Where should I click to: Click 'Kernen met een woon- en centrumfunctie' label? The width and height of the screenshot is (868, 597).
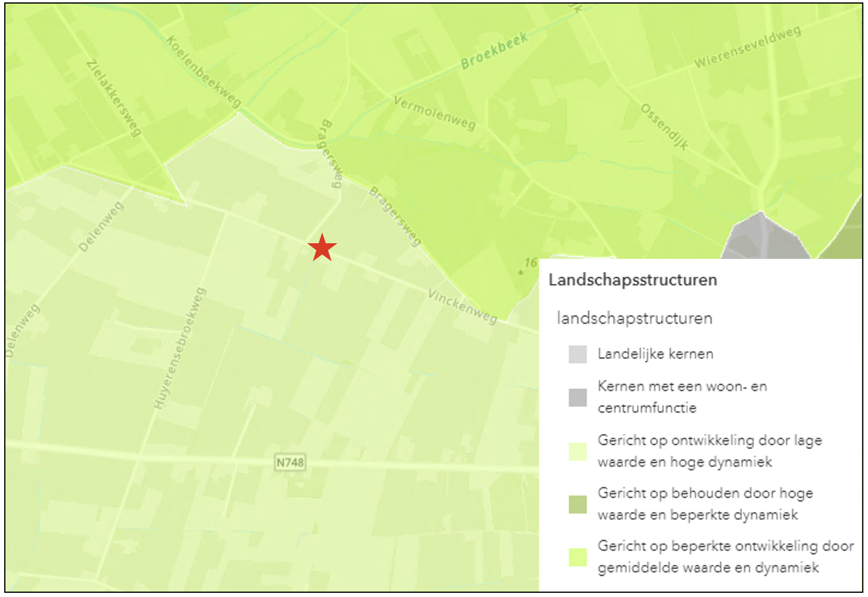coord(683,397)
